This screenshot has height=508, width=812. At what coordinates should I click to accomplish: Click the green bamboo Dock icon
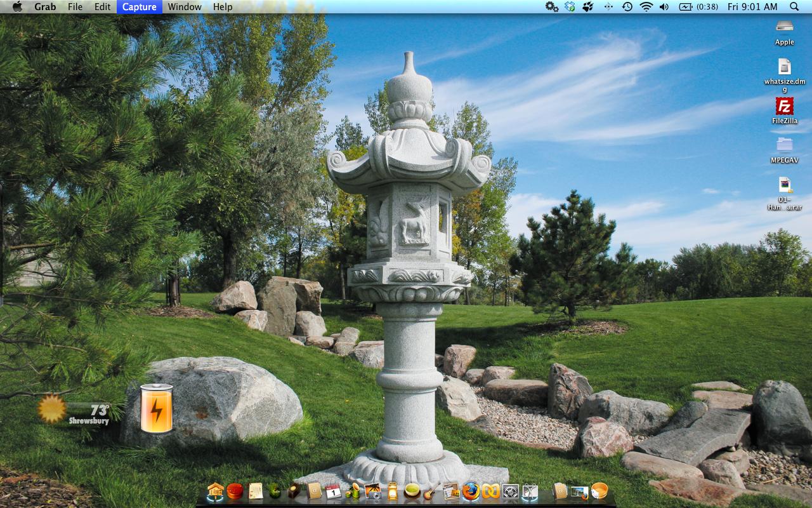(353, 491)
